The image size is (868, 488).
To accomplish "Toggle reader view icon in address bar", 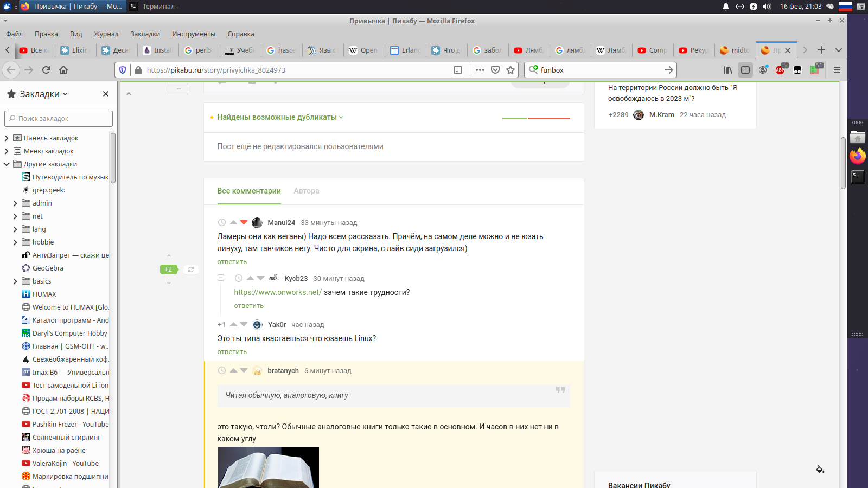I will tap(458, 70).
